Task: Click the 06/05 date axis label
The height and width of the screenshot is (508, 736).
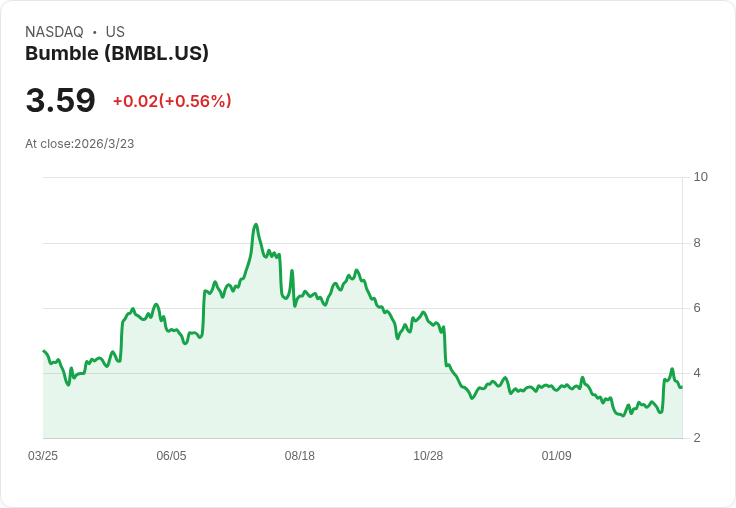Action: pos(171,456)
